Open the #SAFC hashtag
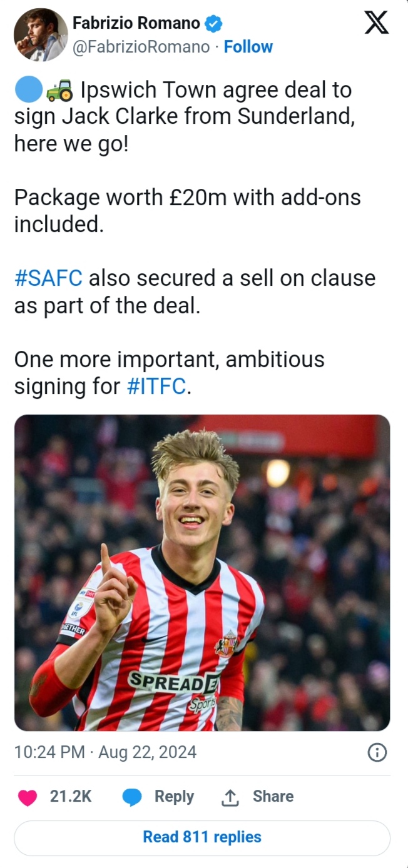 [x=48, y=278]
